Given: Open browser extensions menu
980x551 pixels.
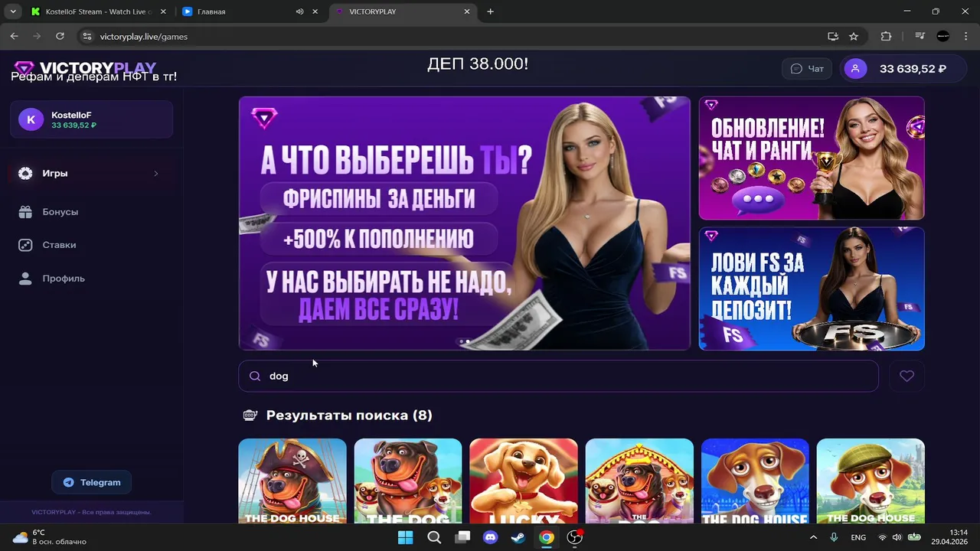Looking at the screenshot, I should tap(887, 36).
